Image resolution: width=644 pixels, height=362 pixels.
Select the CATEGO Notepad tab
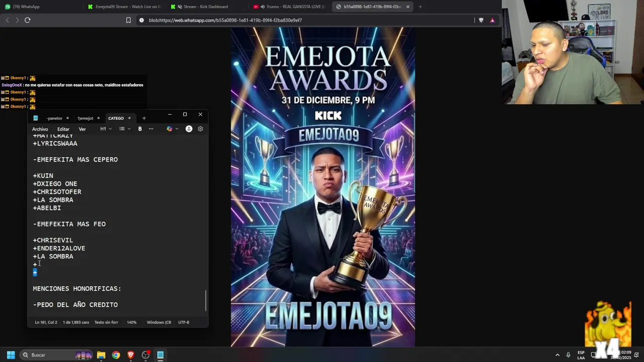(116, 118)
